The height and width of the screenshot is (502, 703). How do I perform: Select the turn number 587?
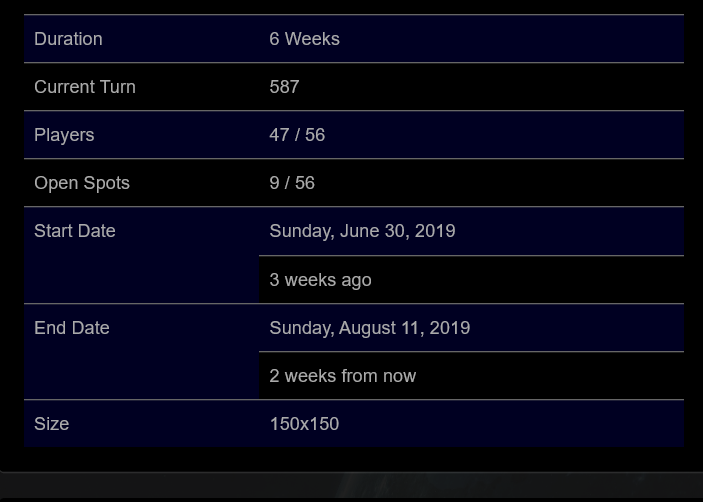coord(284,87)
